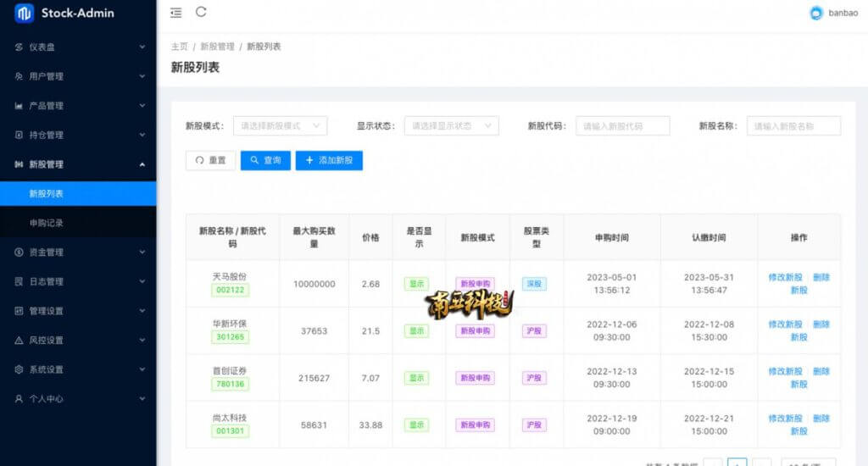Click the sidebar collapse menu icon

(x=176, y=13)
